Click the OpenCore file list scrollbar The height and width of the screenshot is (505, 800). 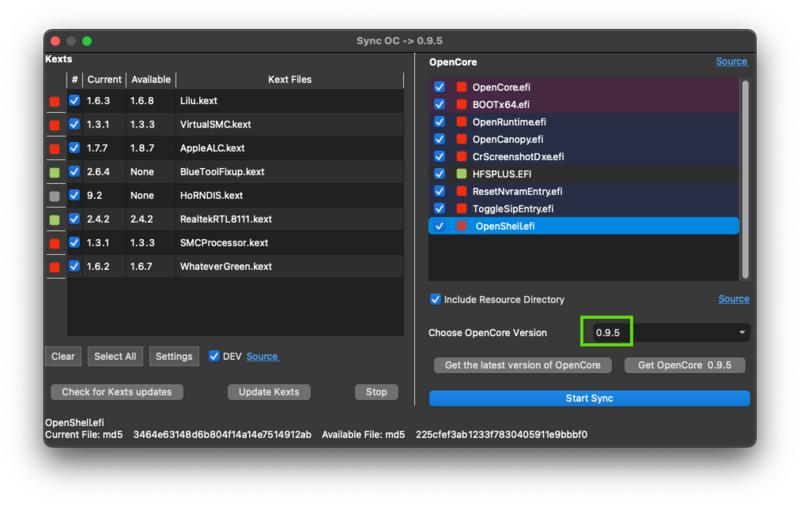[x=745, y=179]
